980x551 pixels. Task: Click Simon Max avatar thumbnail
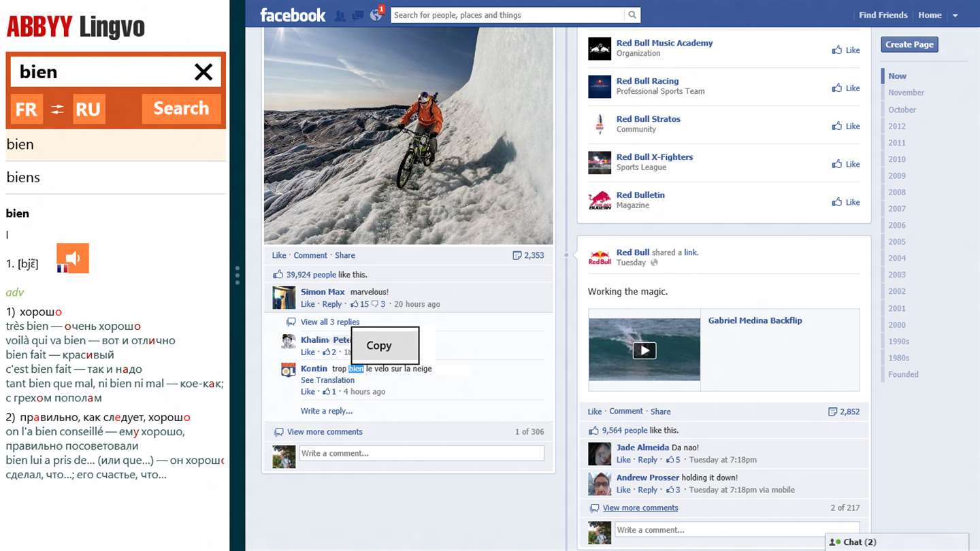[x=284, y=298]
